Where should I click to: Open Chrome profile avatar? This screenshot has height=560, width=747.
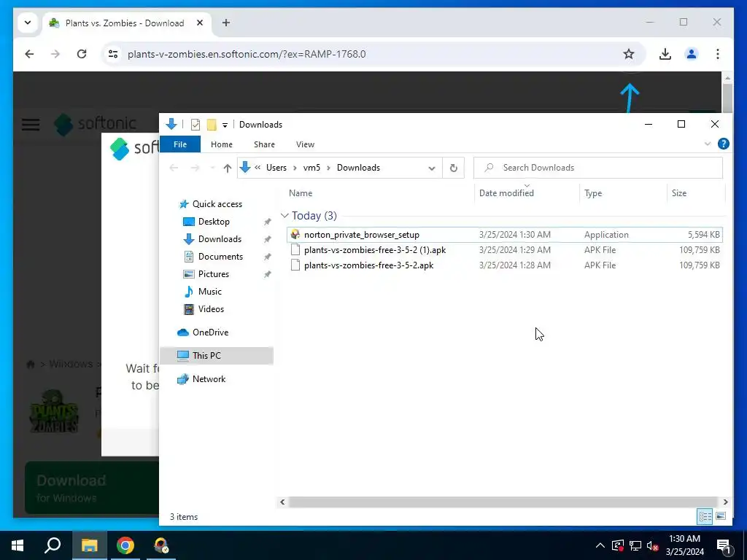[x=692, y=54]
